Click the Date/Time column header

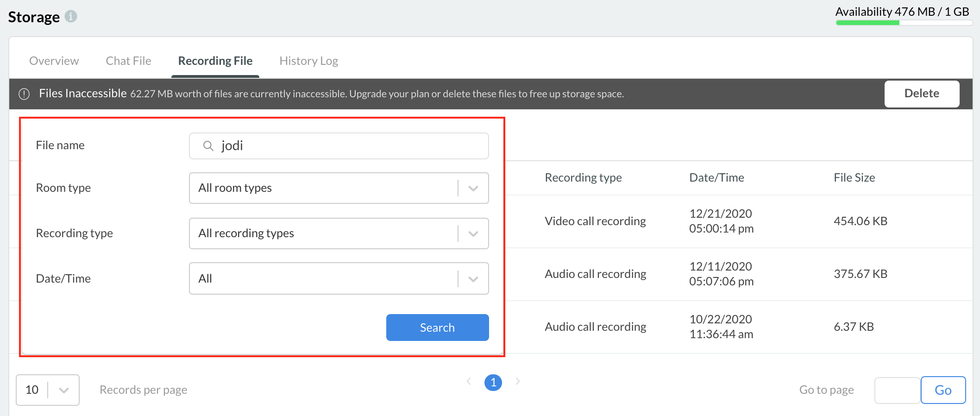click(x=716, y=178)
